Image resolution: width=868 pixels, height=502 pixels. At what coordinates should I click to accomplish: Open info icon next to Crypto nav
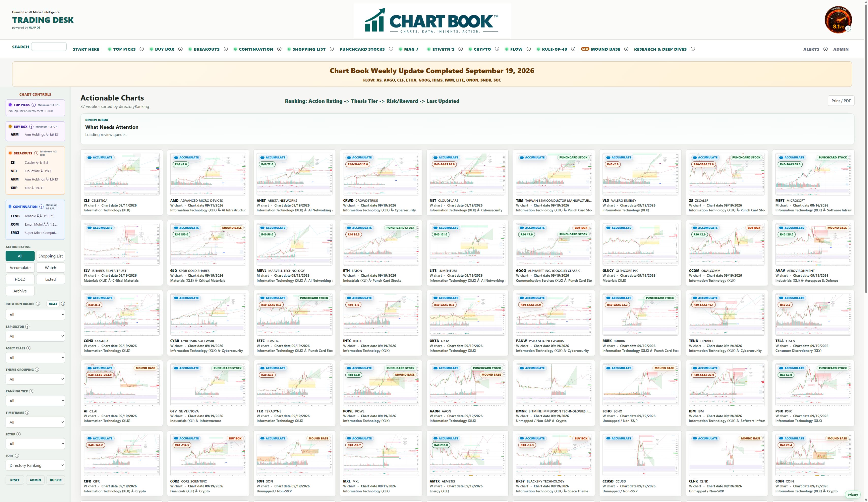tap(497, 49)
